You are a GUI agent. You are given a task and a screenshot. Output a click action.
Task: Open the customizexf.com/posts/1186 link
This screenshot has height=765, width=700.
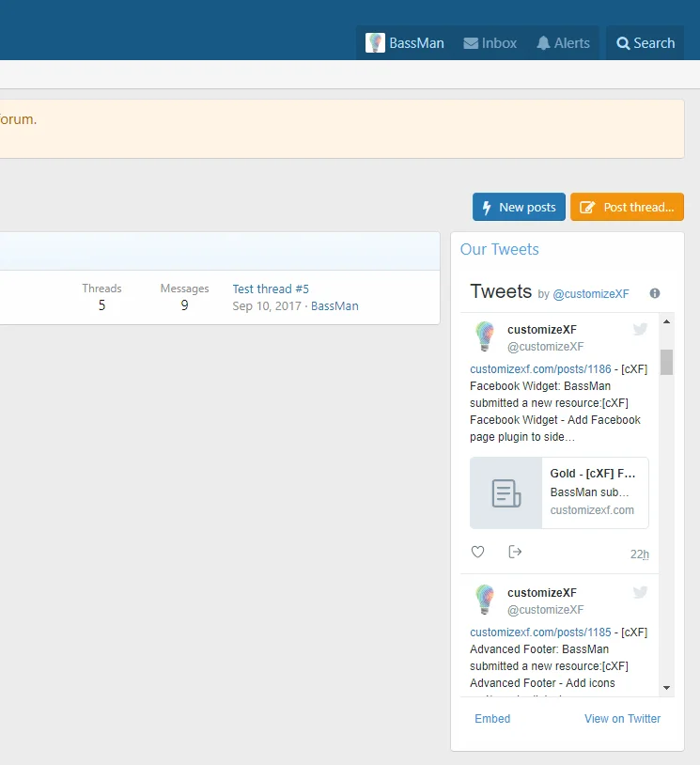coord(540,369)
